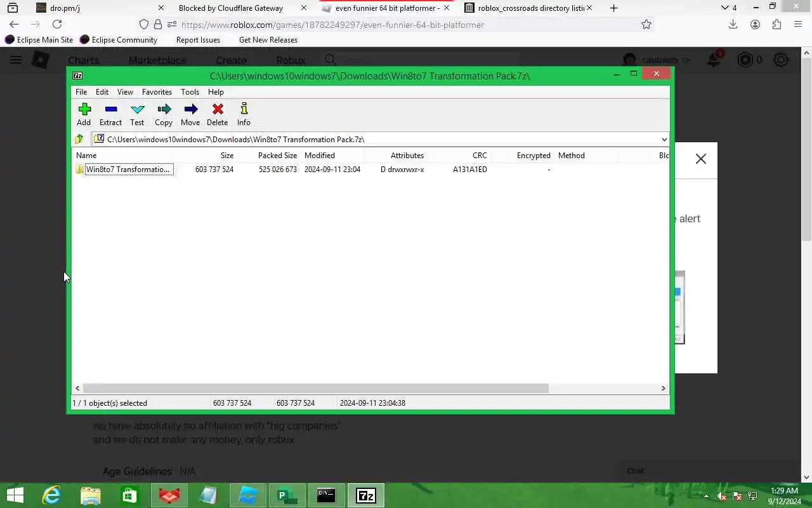This screenshot has height=508, width=812.
Task: Click the CRC value A131A1ED
Action: (470, 170)
